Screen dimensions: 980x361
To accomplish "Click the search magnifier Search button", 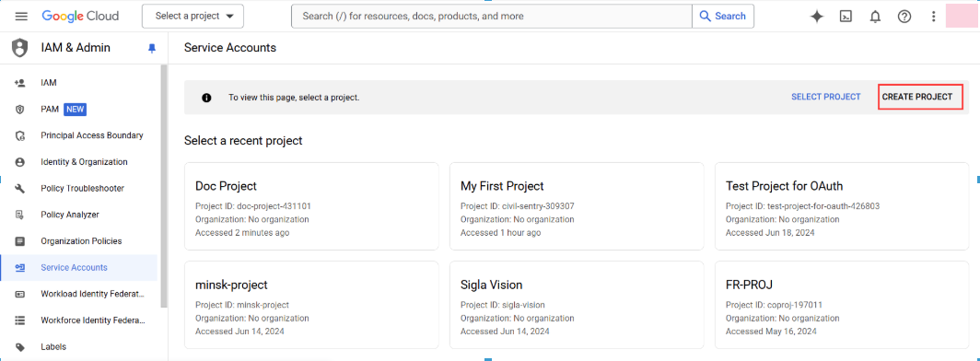I will (x=722, y=17).
